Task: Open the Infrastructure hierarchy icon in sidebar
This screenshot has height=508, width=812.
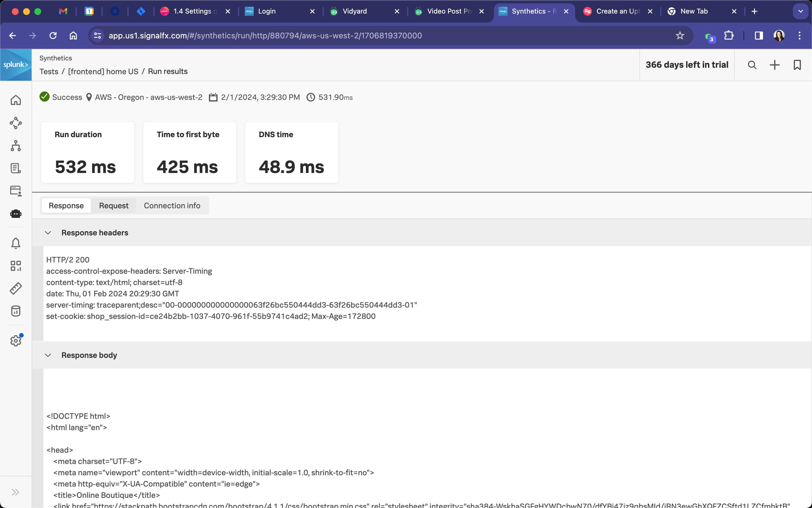Action: pos(16,146)
